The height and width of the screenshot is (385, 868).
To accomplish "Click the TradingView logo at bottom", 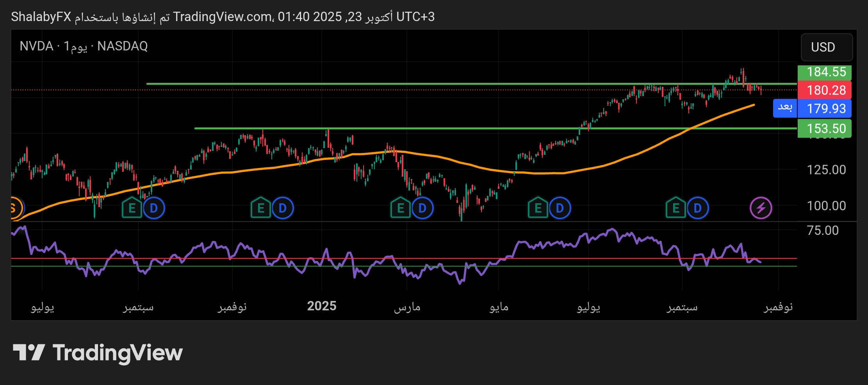I will (98, 353).
